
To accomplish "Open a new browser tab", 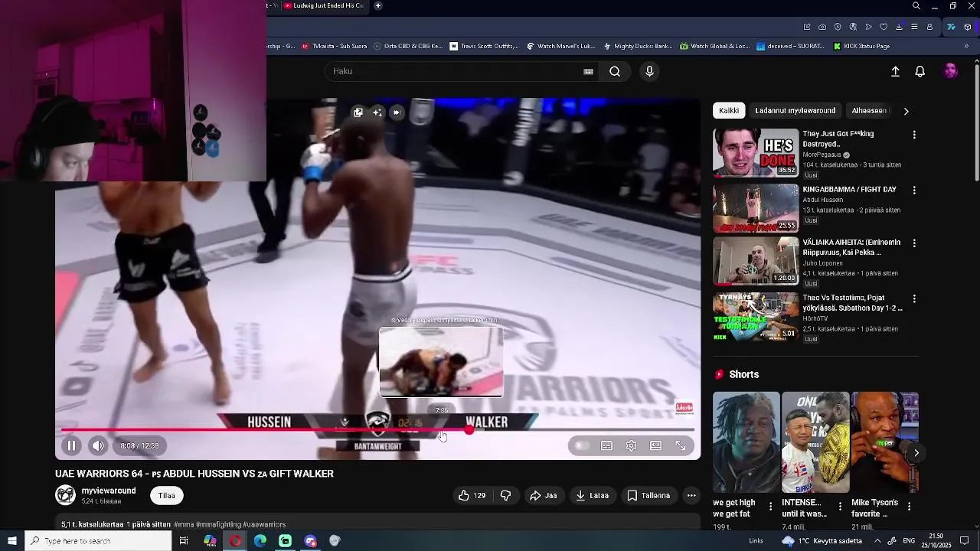I will pos(378,6).
